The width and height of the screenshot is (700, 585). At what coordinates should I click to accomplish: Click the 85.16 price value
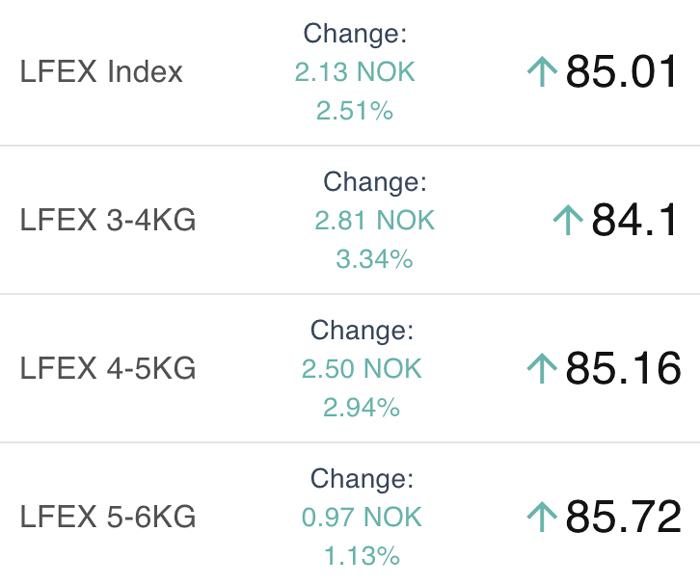pyautogui.click(x=623, y=368)
